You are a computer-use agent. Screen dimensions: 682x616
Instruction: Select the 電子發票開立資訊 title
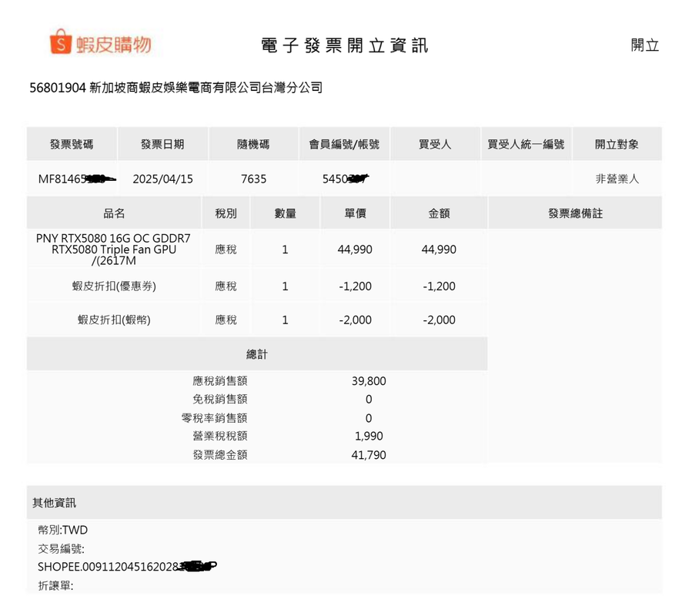(345, 45)
